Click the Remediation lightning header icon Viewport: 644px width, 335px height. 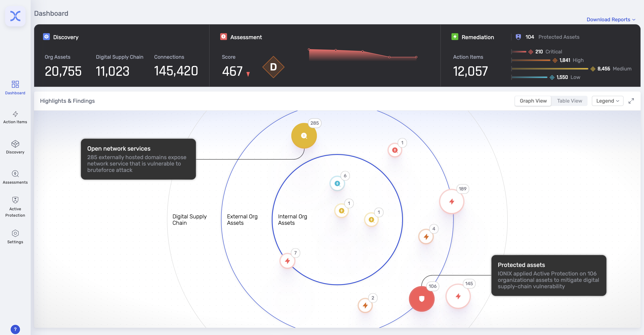(x=455, y=37)
